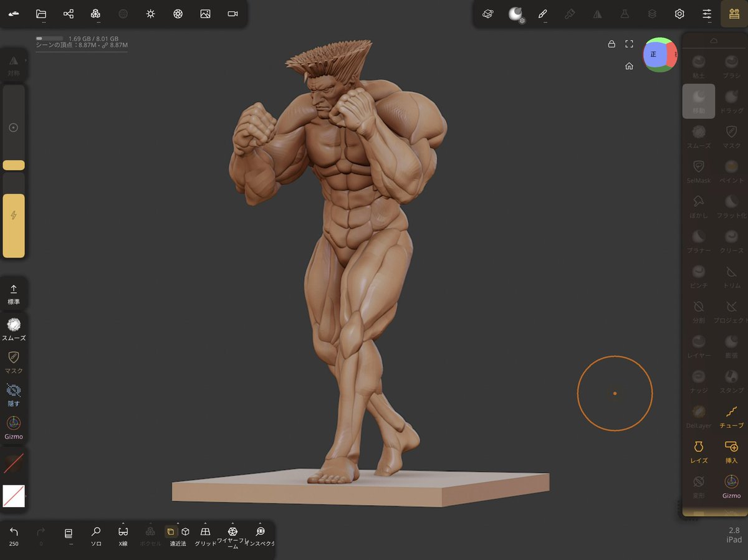Select the クリース (Crease) tool
Screen dimensions: 748x560
tap(731, 241)
